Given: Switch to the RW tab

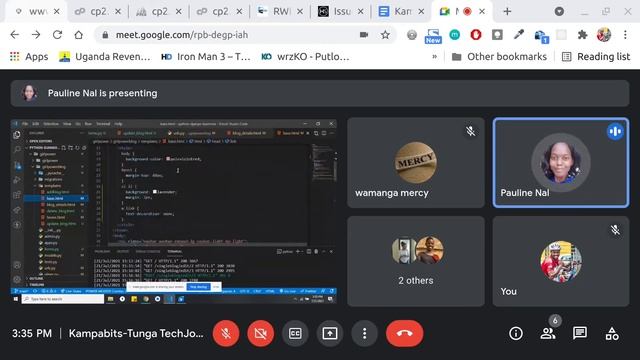Looking at the screenshot, I should tap(280, 12).
